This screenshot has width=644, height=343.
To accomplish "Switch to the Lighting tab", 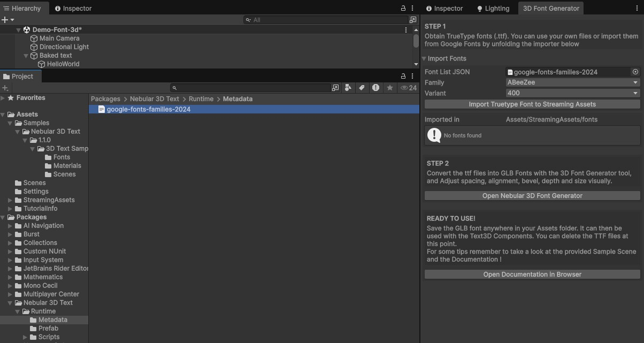I will tap(493, 8).
